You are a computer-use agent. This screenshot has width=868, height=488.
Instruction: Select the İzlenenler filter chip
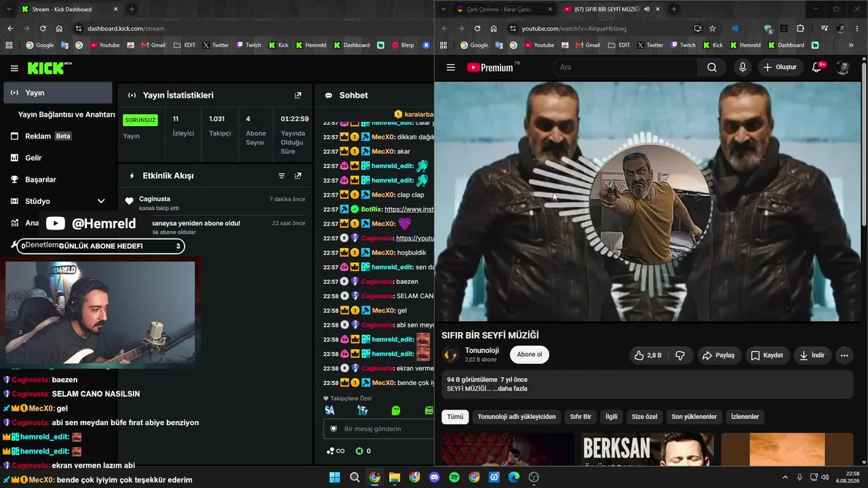[x=745, y=417]
